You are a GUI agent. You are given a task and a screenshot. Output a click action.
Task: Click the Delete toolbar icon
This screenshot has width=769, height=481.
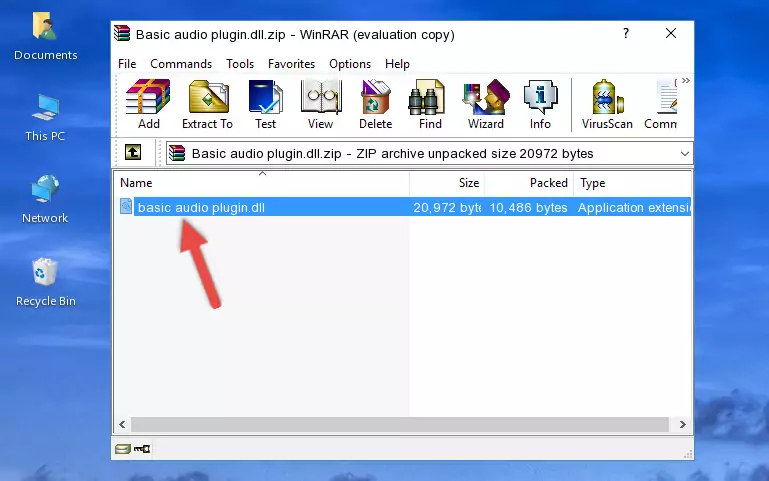click(376, 104)
